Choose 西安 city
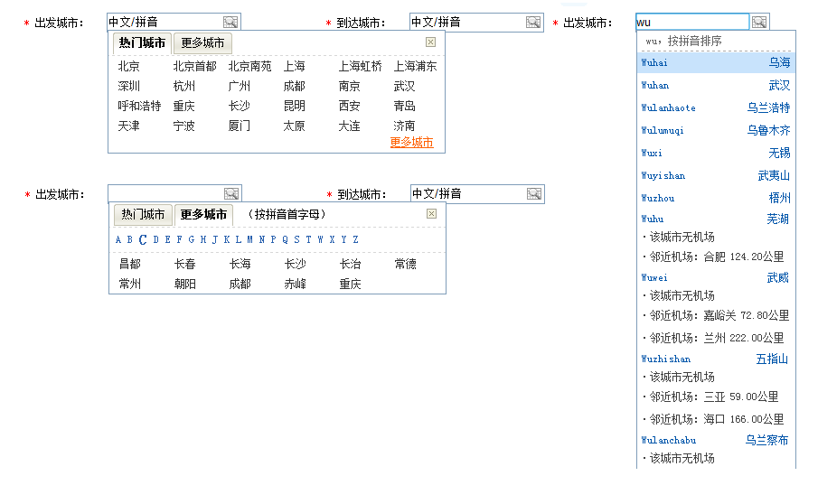Viewport: 818px width, 504px height. (350, 106)
